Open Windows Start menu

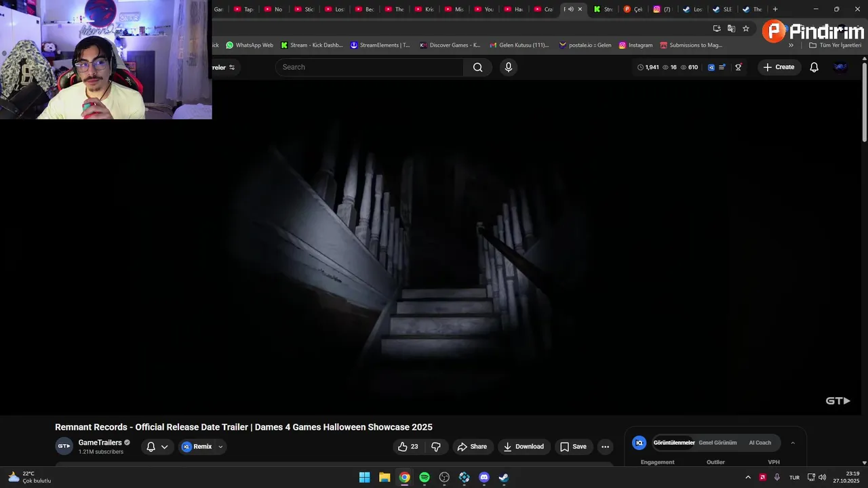pos(364,477)
